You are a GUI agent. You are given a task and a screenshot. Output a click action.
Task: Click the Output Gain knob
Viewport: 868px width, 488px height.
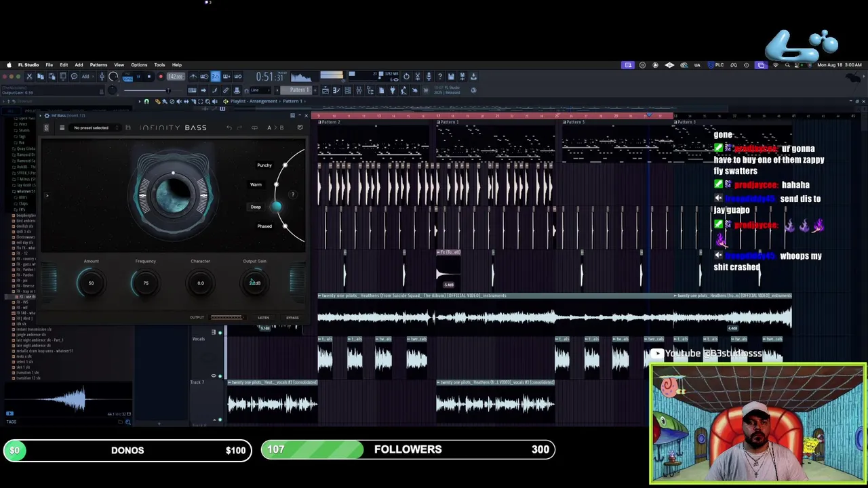(254, 283)
